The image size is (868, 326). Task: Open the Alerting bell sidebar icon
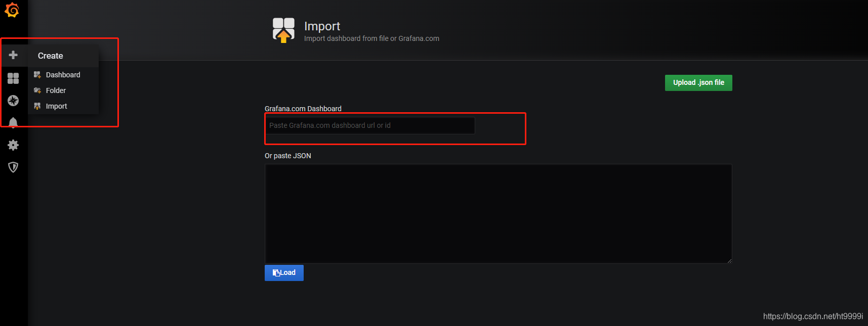pyautogui.click(x=13, y=122)
